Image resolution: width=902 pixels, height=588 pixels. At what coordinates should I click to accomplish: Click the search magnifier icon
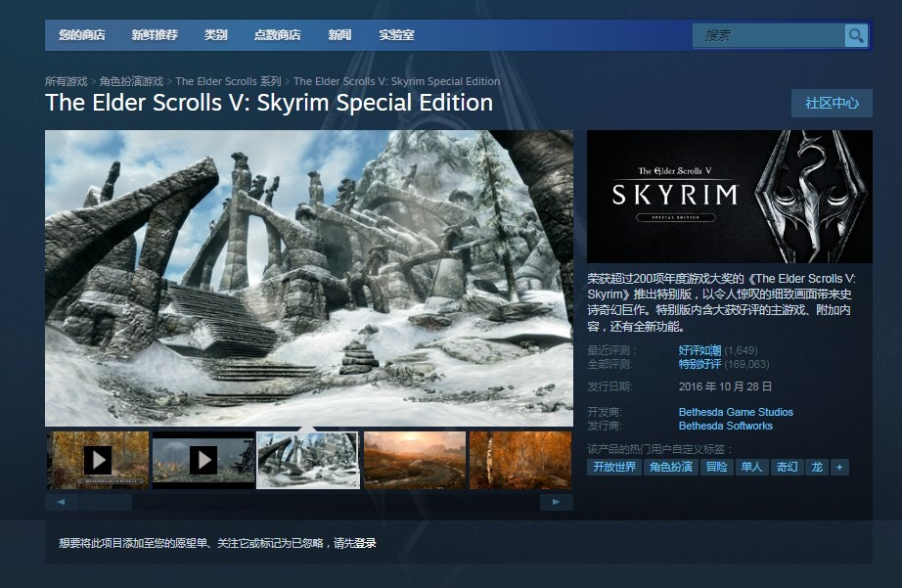(x=856, y=35)
